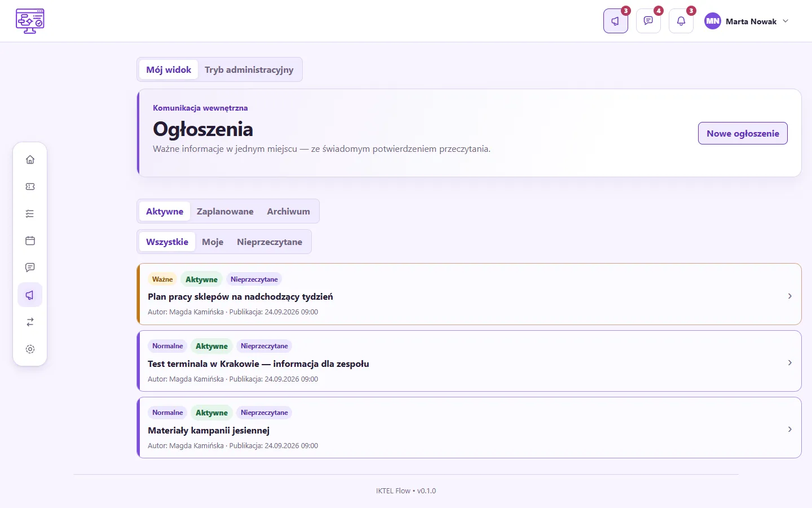Viewport: 812px width, 508px height.
Task: Open 'Test terminala w Krakowie' announcement title
Action: 258,364
